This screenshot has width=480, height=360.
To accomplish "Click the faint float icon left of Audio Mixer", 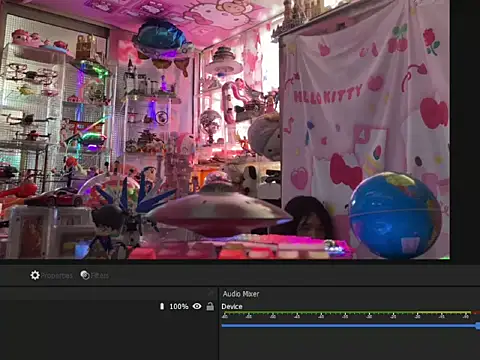I will (x=211, y=293).
